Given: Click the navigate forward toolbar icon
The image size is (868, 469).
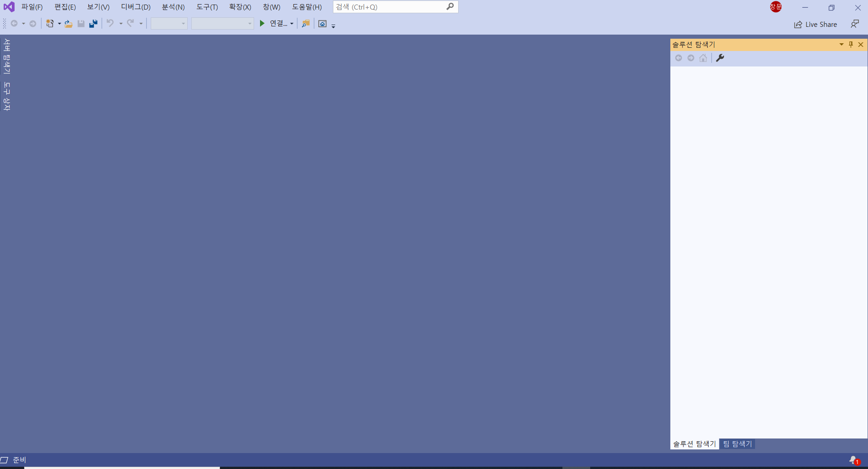Looking at the screenshot, I should [33, 24].
